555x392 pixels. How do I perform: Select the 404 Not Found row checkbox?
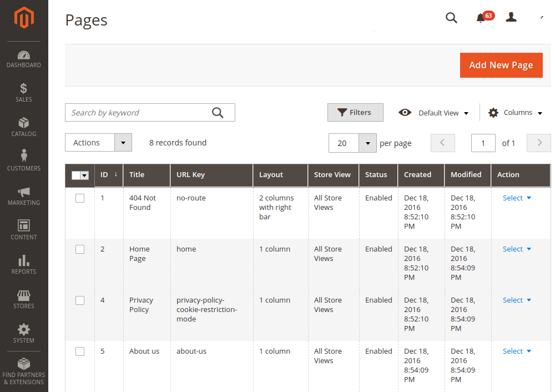(79, 198)
